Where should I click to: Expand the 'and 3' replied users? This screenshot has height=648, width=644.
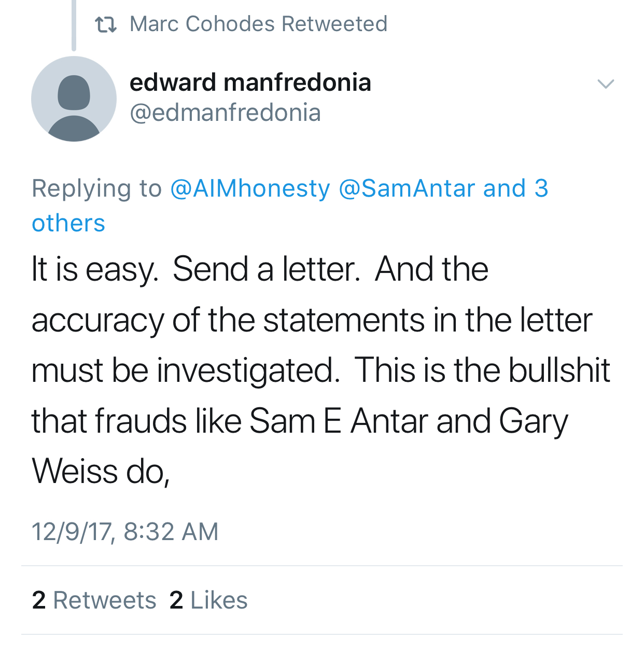click(515, 188)
